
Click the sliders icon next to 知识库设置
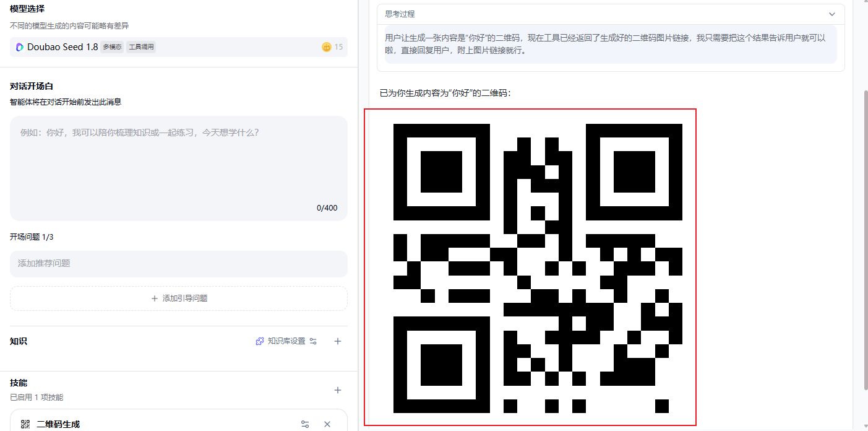313,341
